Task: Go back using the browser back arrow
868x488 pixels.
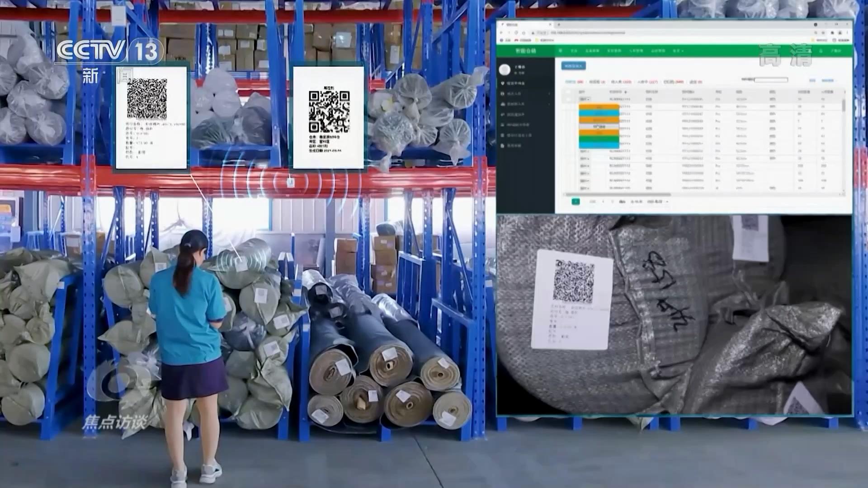Action: 501,33
